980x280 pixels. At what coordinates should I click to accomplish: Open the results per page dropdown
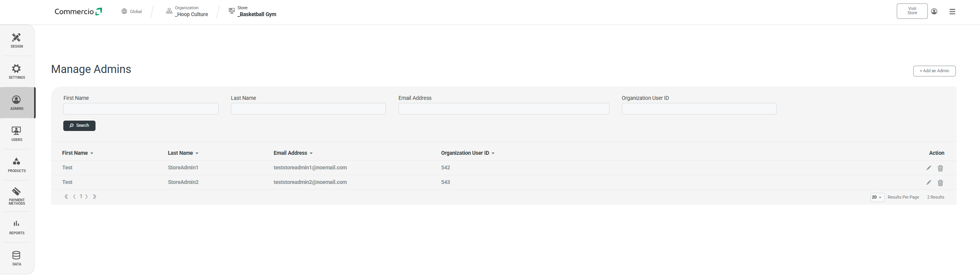[x=877, y=197]
